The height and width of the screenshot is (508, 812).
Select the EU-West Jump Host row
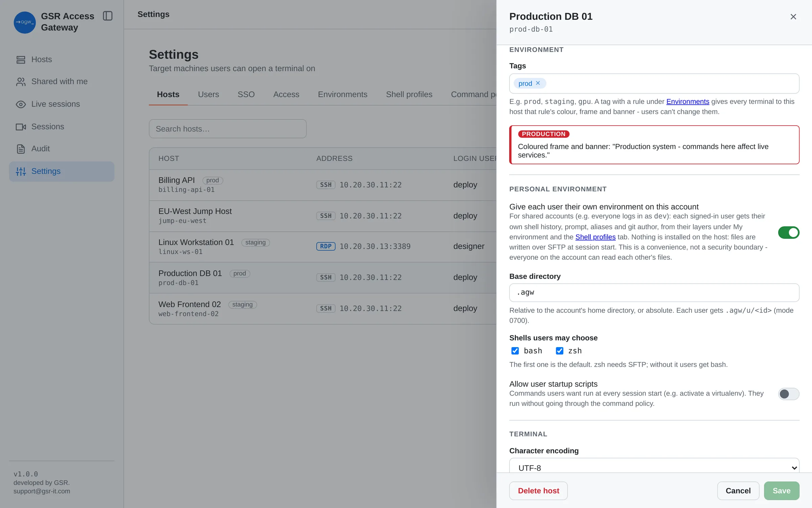(323, 216)
